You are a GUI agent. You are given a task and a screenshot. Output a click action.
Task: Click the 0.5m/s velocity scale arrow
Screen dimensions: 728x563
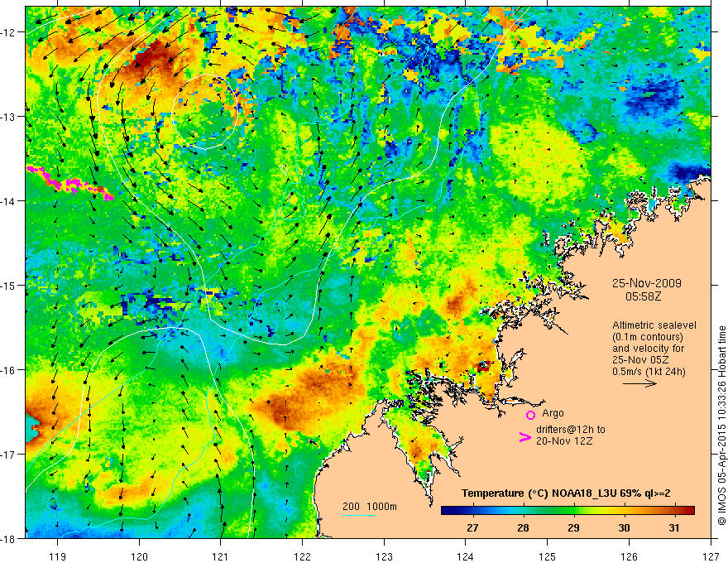pyautogui.click(x=639, y=383)
